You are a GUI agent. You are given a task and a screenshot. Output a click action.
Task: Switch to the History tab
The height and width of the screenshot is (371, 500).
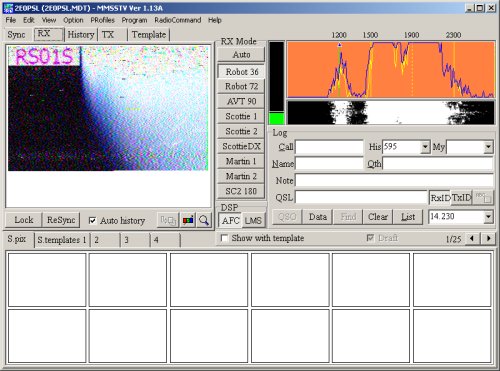coord(81,35)
